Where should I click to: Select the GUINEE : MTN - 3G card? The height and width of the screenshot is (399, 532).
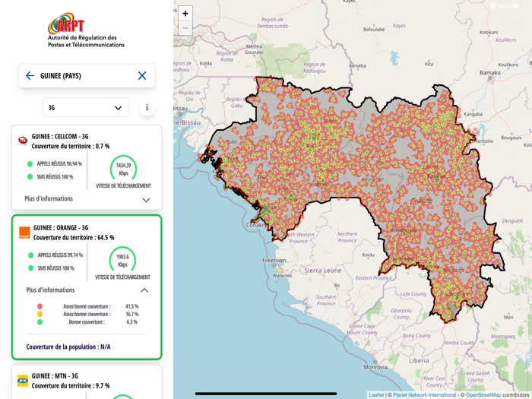click(87, 381)
